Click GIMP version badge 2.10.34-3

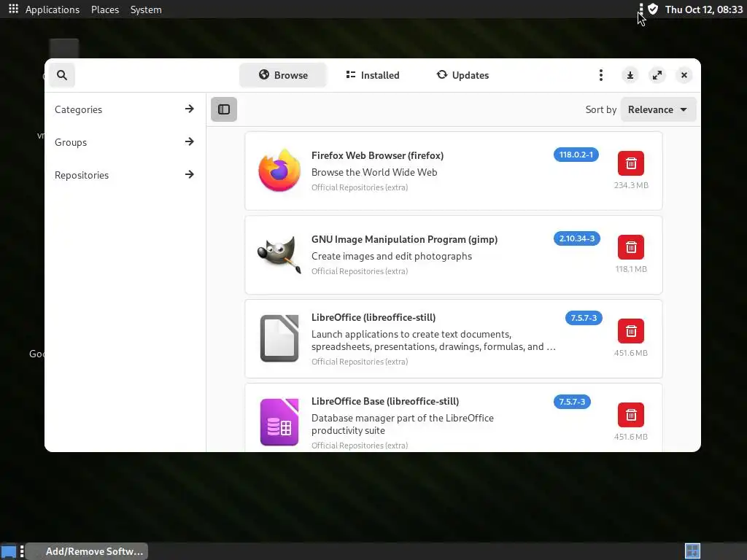576,238
